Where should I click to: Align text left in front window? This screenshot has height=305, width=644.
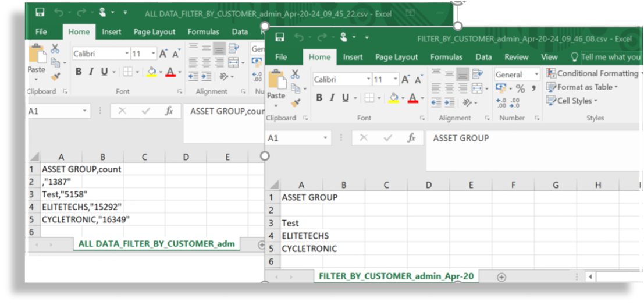(436, 87)
